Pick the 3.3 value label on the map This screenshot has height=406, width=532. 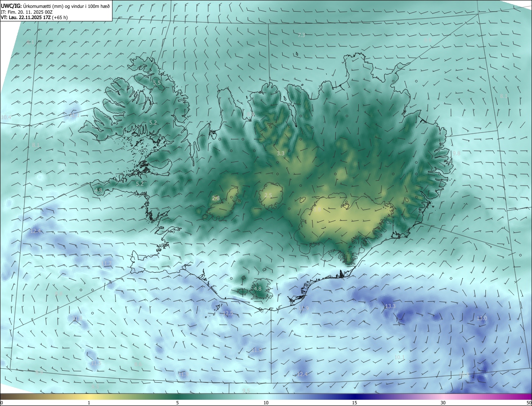tap(281, 153)
